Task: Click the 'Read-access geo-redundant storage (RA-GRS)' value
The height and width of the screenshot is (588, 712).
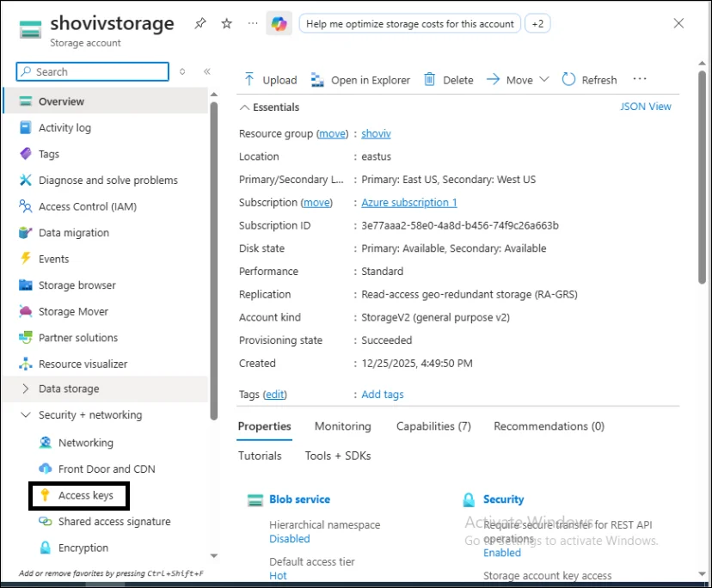Action: click(x=470, y=294)
